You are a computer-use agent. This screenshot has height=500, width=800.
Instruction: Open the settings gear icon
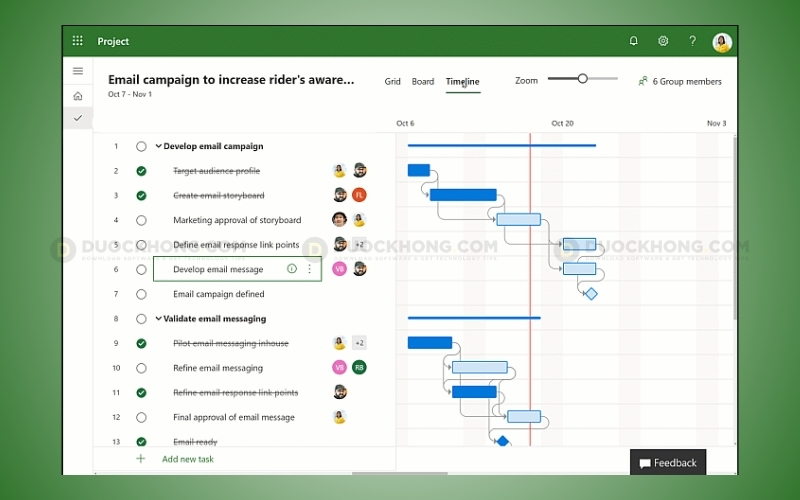tap(662, 41)
